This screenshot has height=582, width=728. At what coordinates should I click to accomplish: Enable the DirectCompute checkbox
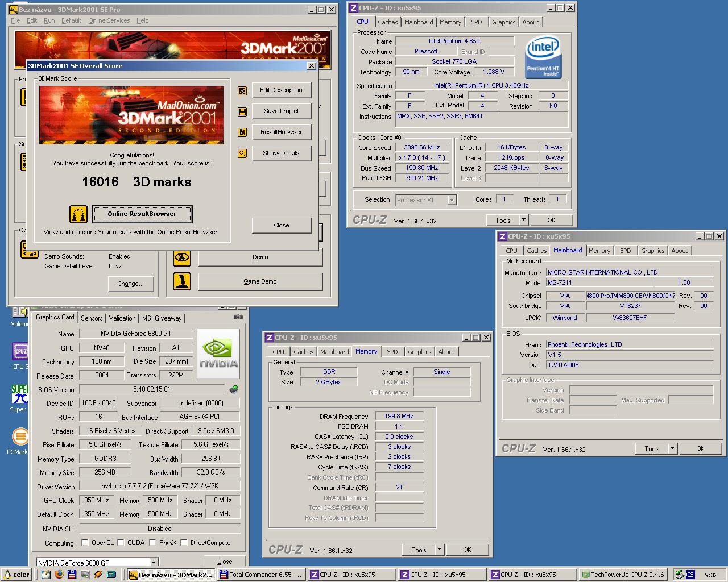pos(184,542)
